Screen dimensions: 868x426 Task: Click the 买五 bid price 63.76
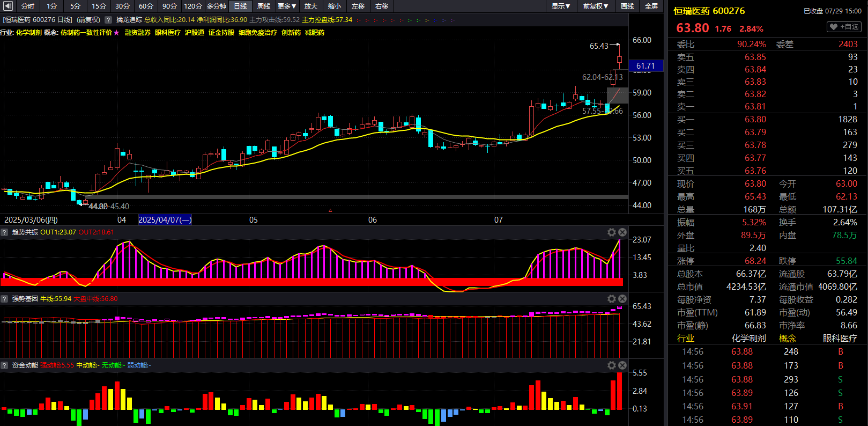tap(755, 171)
